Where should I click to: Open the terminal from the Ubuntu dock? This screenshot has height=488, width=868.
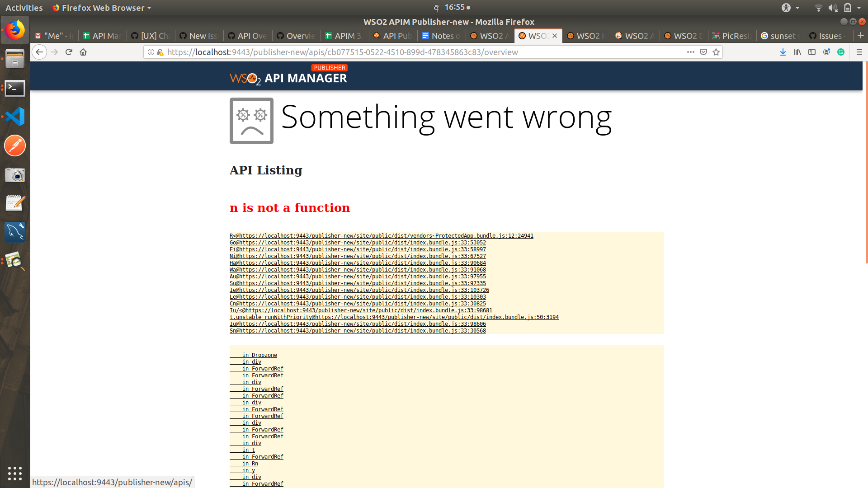(15, 89)
